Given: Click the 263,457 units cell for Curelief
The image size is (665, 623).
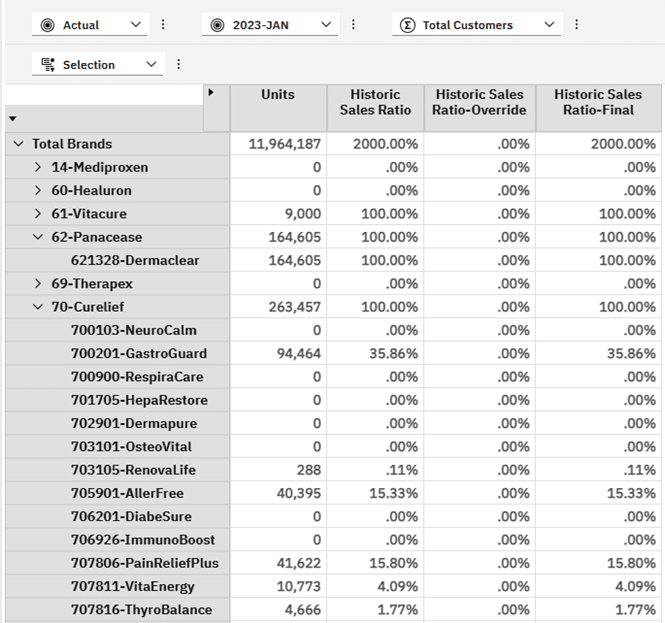Looking at the screenshot, I should pos(278,307).
